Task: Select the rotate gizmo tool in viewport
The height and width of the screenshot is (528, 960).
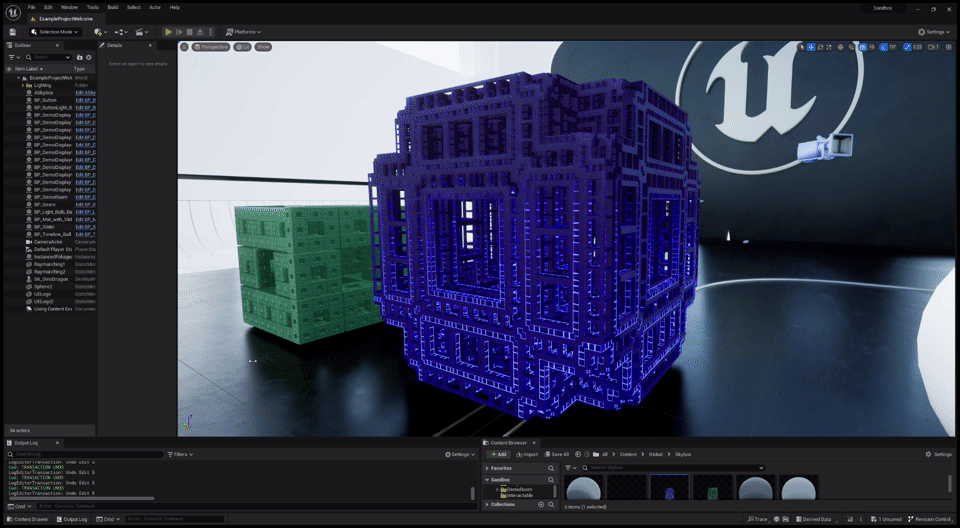Action: 822,47
